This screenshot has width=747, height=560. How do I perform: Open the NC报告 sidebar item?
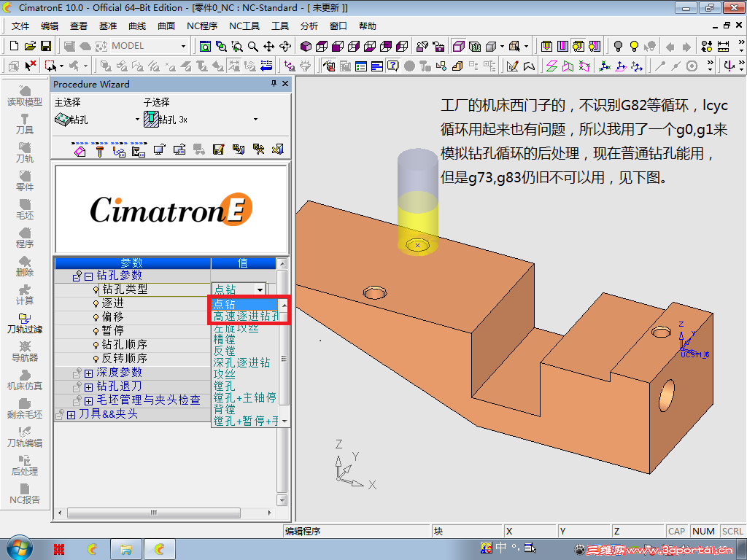(x=25, y=494)
